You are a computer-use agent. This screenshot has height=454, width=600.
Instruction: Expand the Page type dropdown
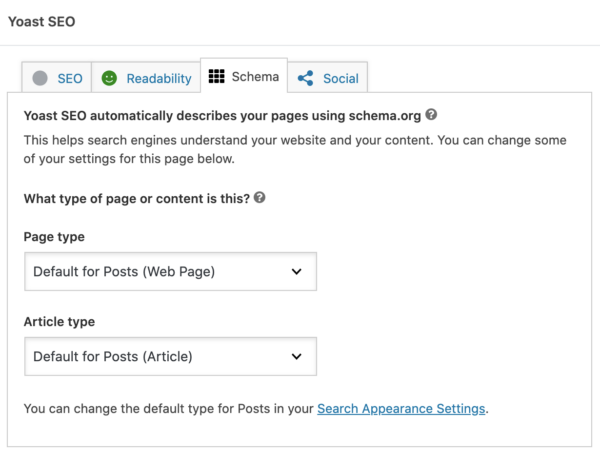[x=170, y=271]
